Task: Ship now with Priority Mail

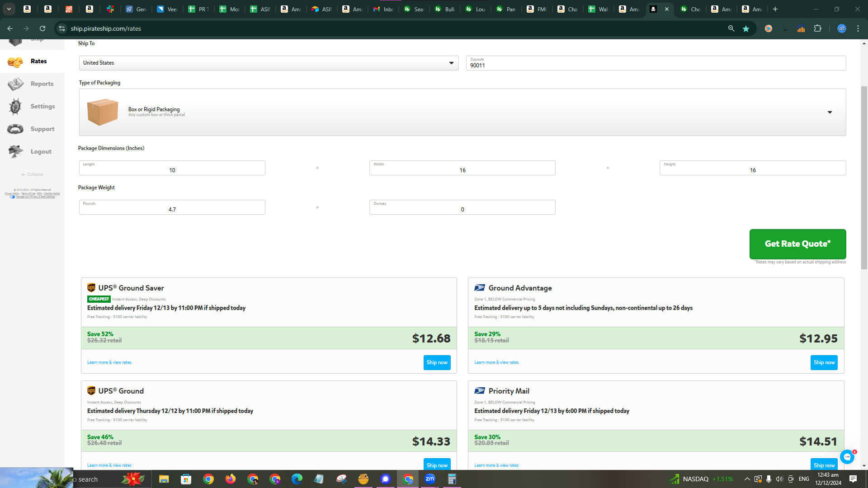Action: (824, 465)
